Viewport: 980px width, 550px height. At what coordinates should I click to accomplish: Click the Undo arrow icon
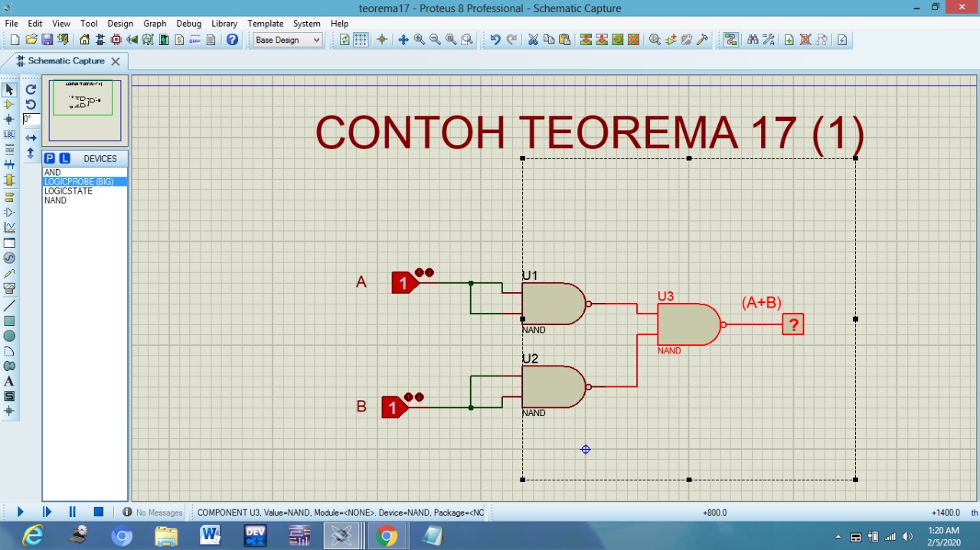click(x=495, y=40)
